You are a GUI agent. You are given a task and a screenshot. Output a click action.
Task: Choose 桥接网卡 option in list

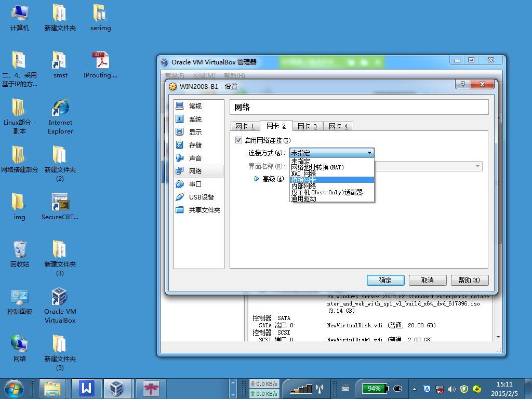tap(332, 180)
